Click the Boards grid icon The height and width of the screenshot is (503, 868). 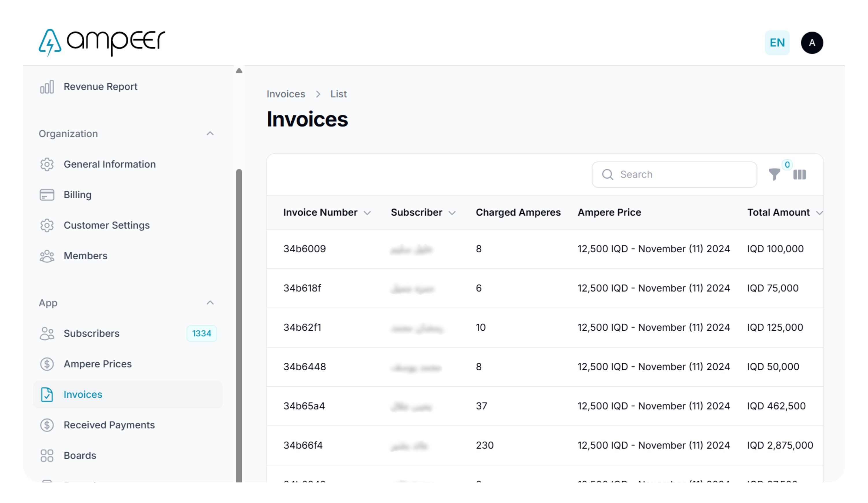click(x=47, y=455)
